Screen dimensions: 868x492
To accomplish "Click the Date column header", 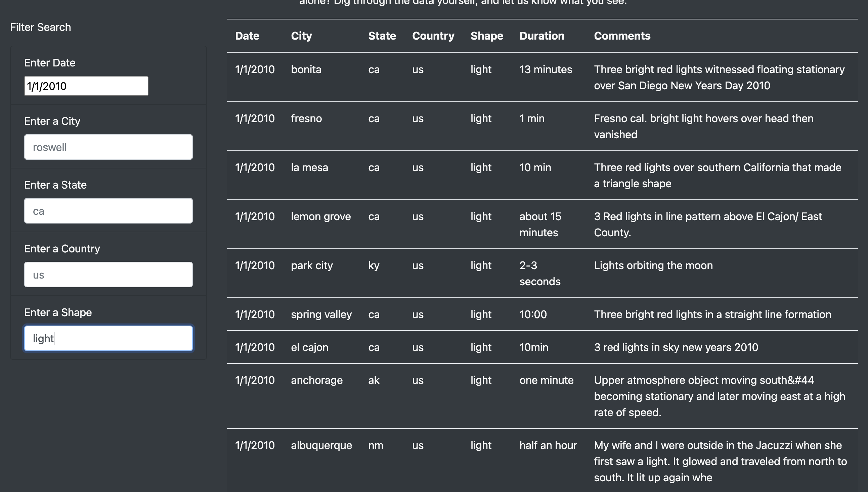I will pyautogui.click(x=247, y=36).
